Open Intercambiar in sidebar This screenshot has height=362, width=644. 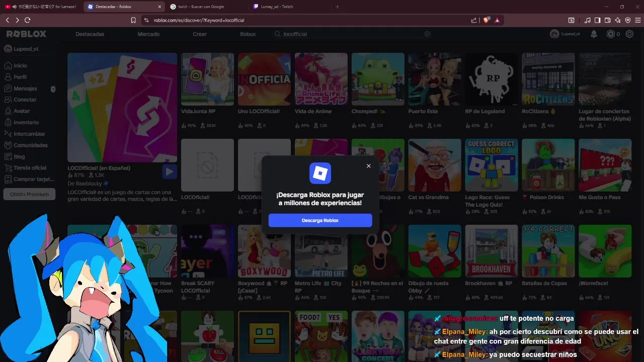tap(25, 134)
